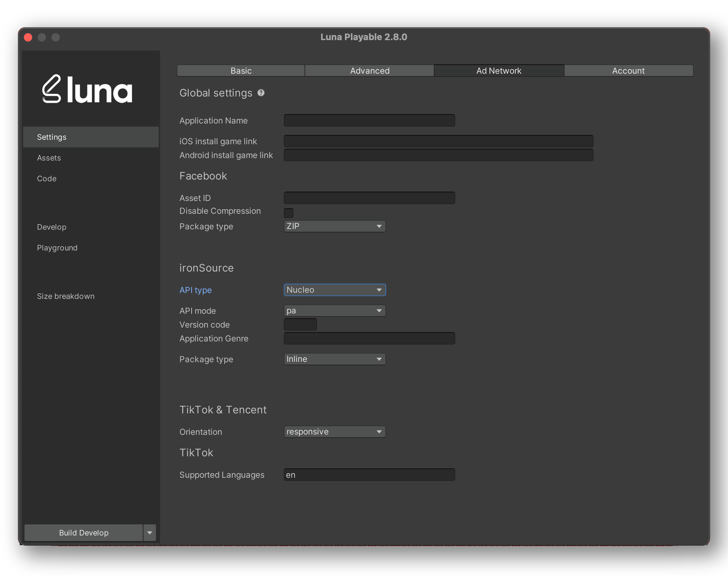728x577 pixels.
Task: Navigate to Develop section
Action: click(x=52, y=227)
